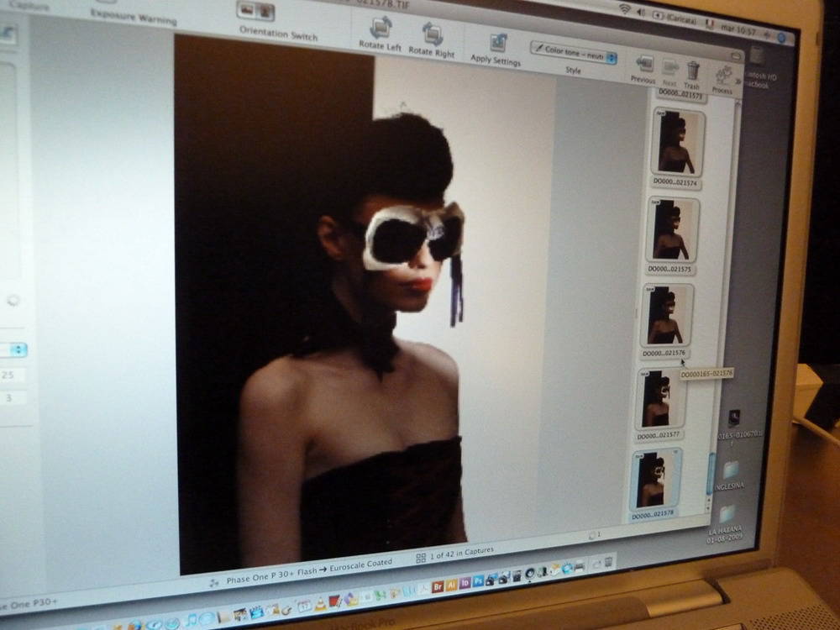This screenshot has height=630, width=840.
Task: Toggle the Orientation Switch control
Action: click(255, 12)
